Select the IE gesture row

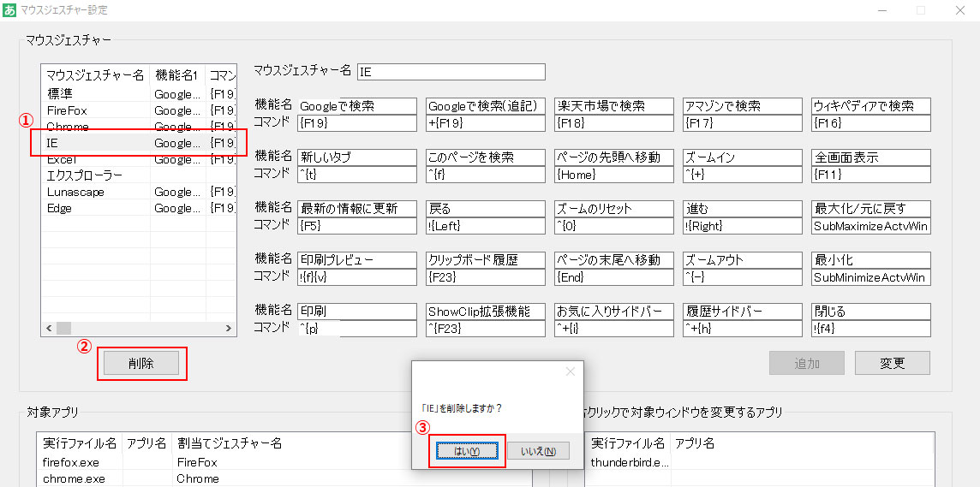coord(139,143)
